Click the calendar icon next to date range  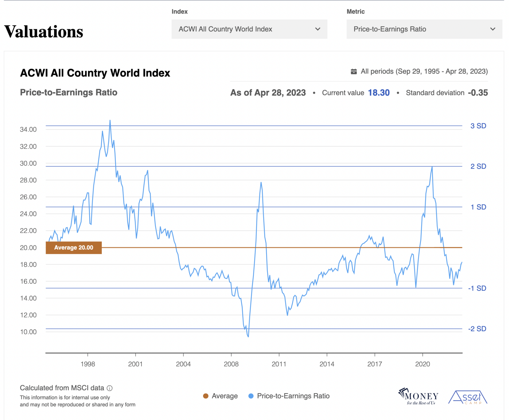[354, 72]
